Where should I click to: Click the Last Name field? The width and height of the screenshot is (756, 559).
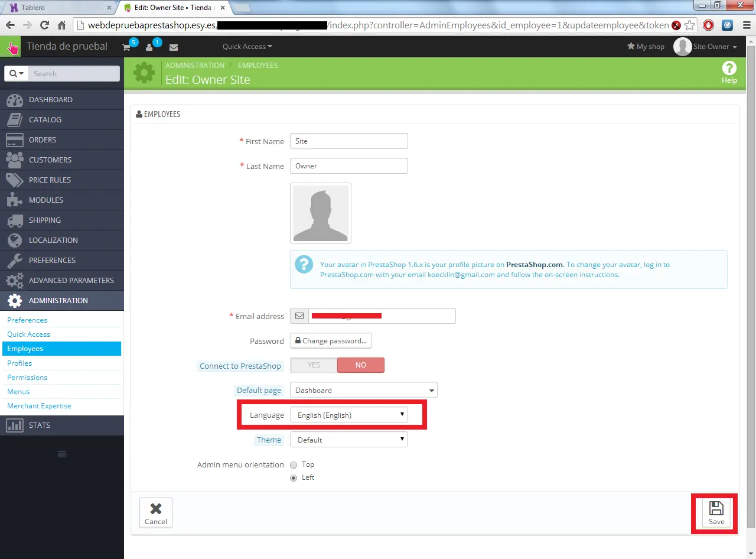[349, 166]
